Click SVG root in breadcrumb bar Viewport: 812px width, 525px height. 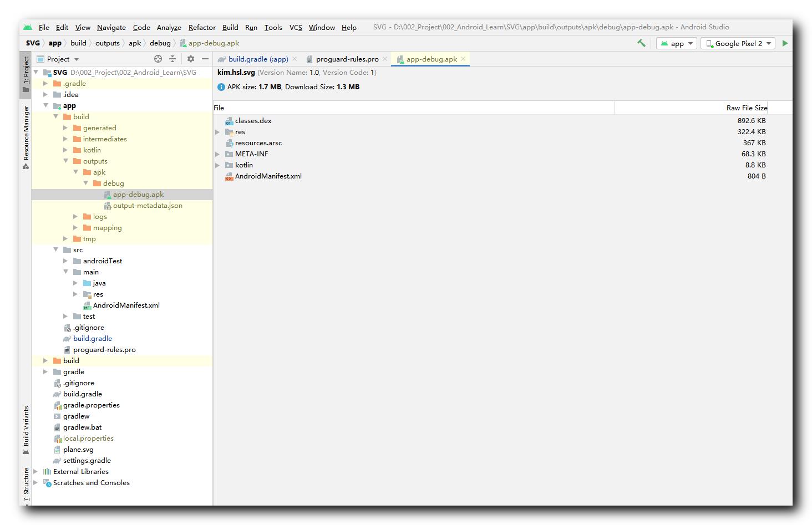tap(33, 43)
